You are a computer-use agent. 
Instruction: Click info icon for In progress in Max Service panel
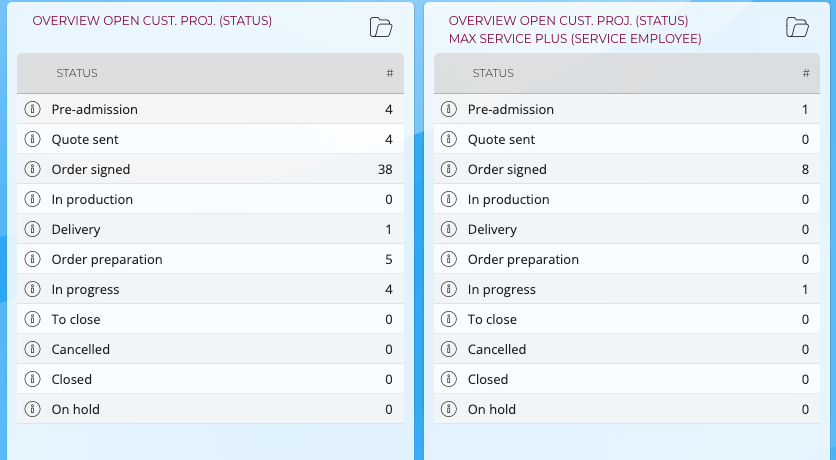tap(449, 289)
